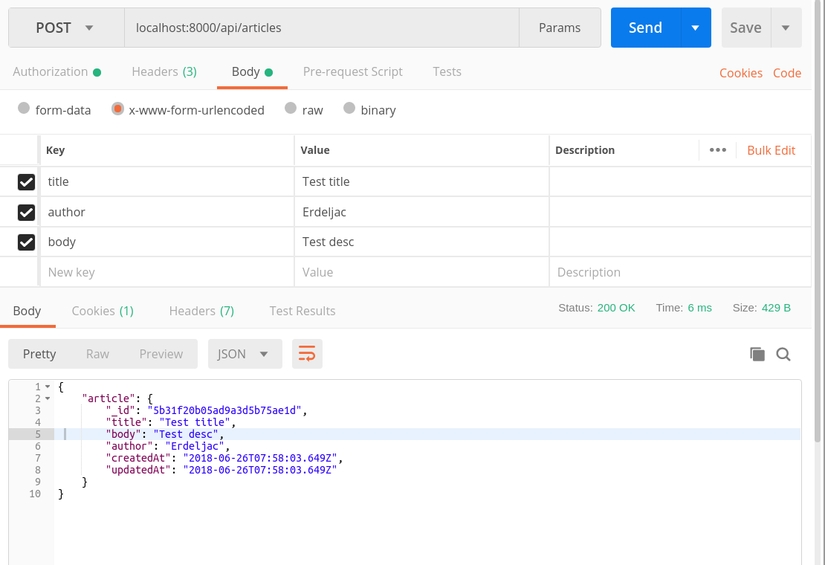Expand the Send button dropdown arrow
This screenshot has width=825, height=565.
(695, 28)
